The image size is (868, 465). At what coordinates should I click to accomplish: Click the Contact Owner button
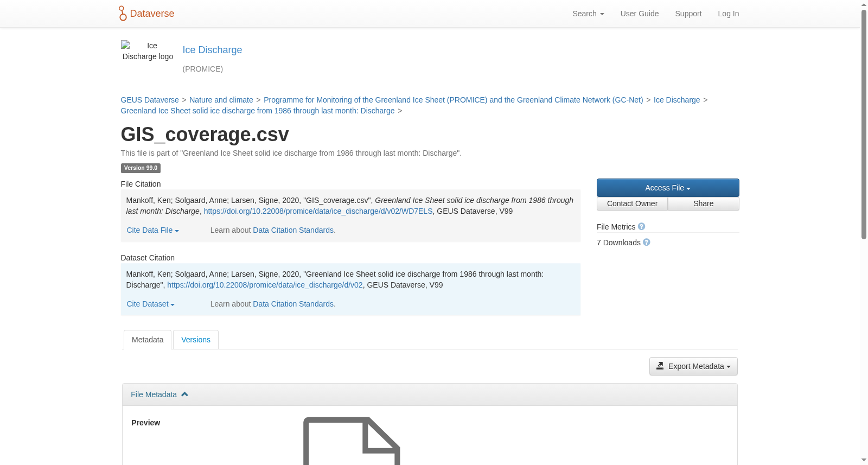[632, 203]
